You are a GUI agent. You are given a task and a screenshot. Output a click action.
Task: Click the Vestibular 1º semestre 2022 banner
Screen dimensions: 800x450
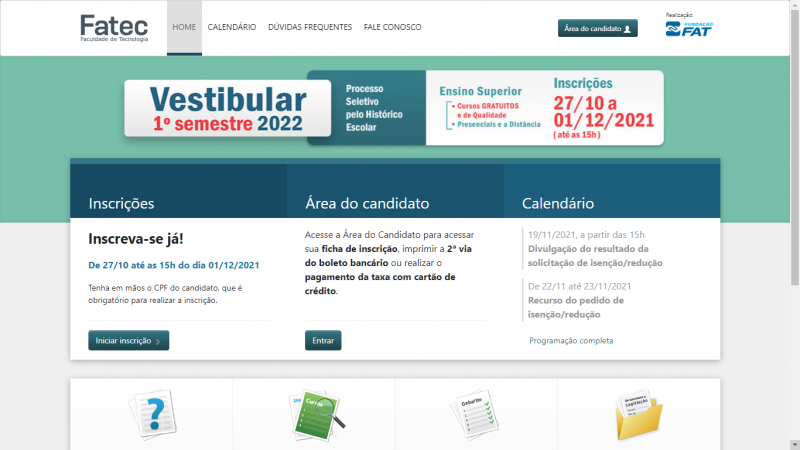pos(228,108)
